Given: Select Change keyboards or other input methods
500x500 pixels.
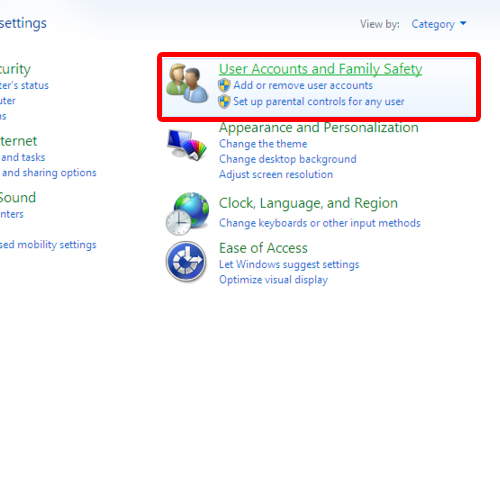Looking at the screenshot, I should (320, 223).
